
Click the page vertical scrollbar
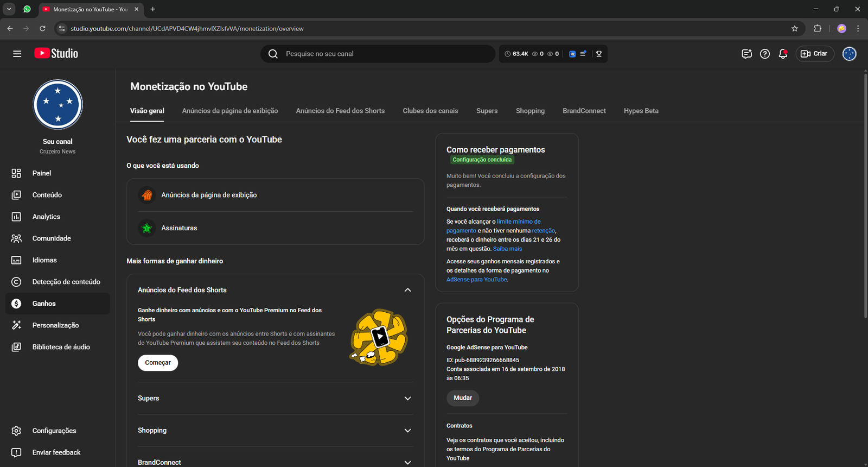(865, 195)
